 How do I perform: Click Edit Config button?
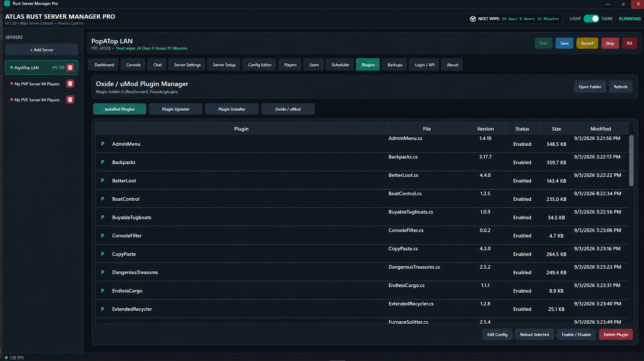497,334
